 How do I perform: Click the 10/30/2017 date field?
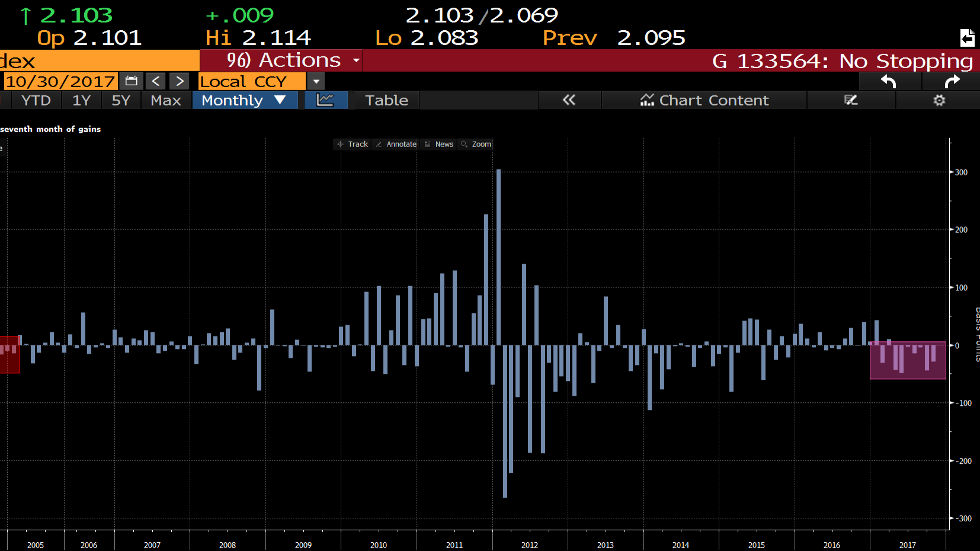[x=60, y=81]
